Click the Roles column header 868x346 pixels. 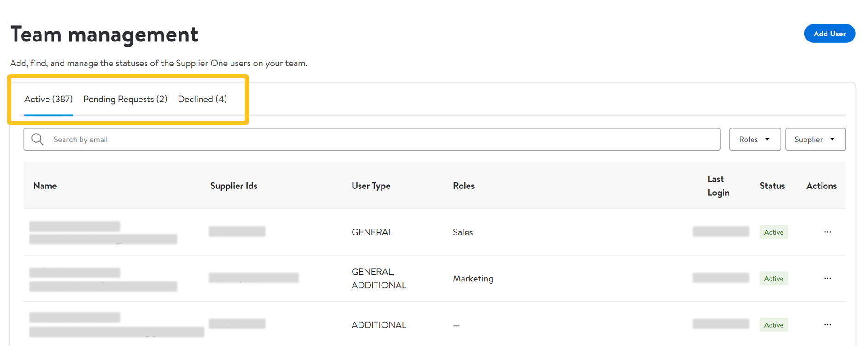pyautogui.click(x=463, y=186)
